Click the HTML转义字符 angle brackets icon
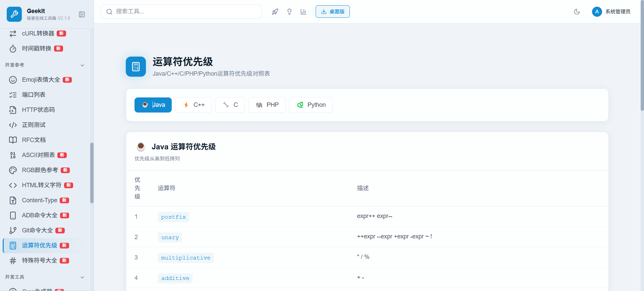Screen dimensions: 644x291 click(x=13, y=185)
